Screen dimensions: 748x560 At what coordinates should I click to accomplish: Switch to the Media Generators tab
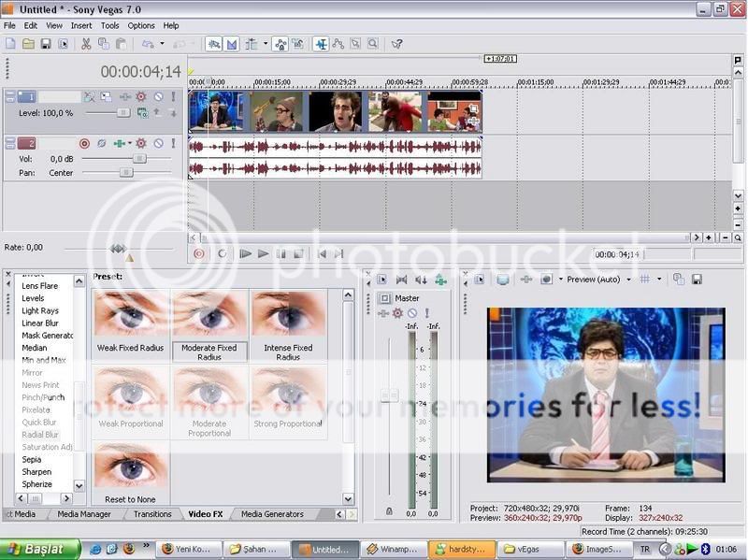[272, 514]
